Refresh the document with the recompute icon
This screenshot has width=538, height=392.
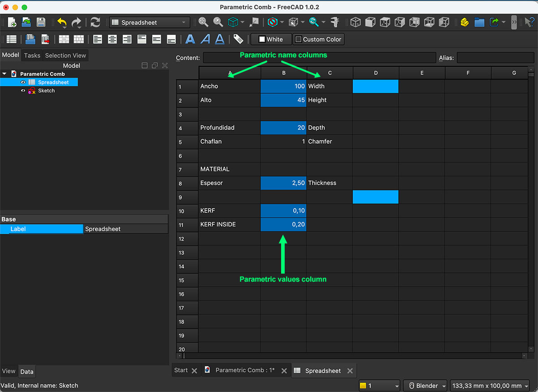pos(95,22)
